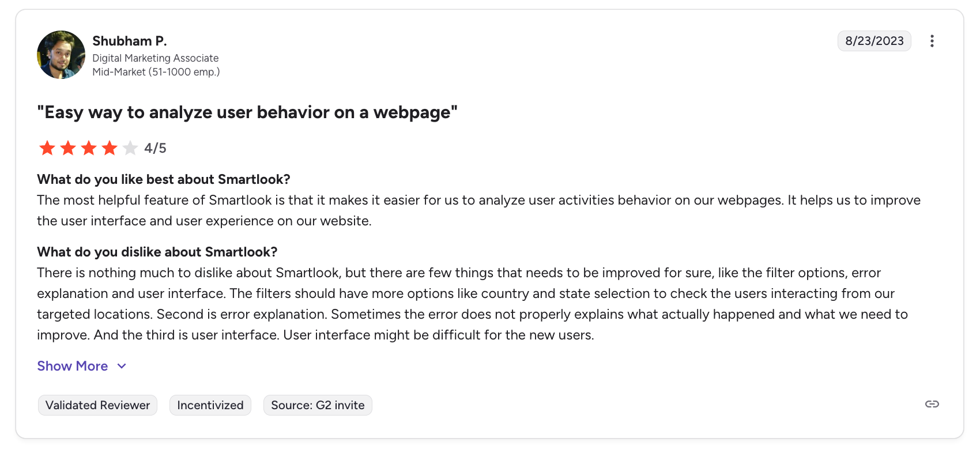Open the three-dot options menu
This screenshot has height=453, width=980.
pos(932,41)
